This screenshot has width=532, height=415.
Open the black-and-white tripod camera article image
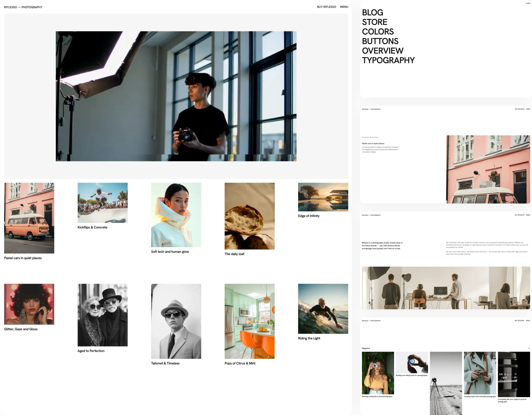tap(446, 383)
